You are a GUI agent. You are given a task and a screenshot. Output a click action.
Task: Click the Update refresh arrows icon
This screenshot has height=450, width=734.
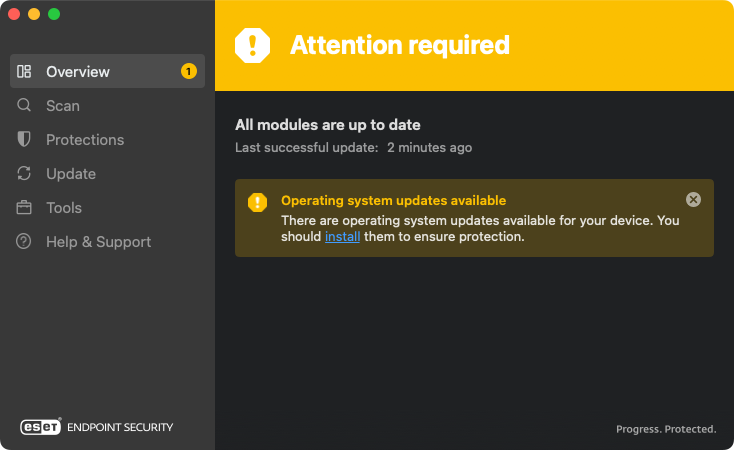(x=24, y=174)
